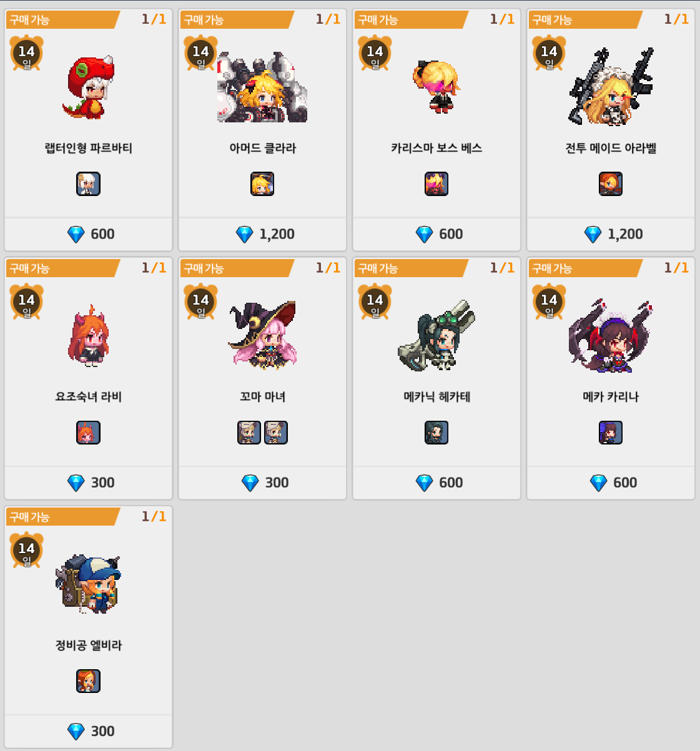
Task: Buy 랩터인형 파르바티 for 600 gems
Action: tap(89, 234)
